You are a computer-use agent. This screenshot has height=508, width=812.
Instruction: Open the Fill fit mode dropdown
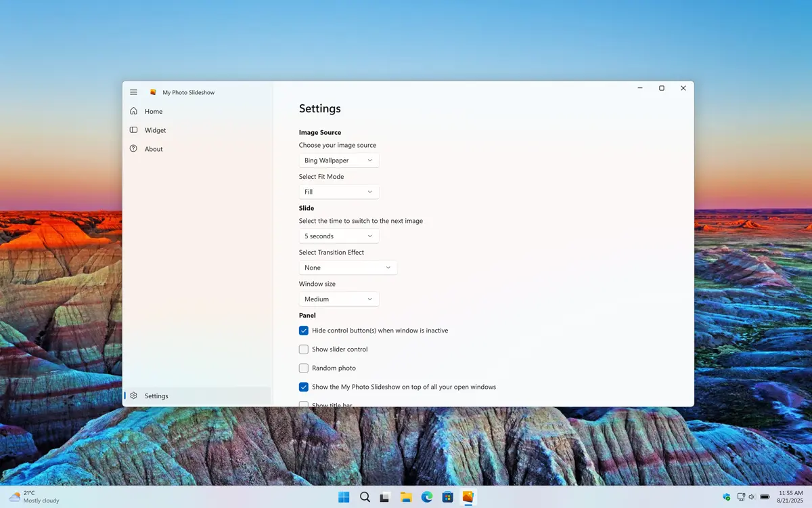click(x=338, y=192)
